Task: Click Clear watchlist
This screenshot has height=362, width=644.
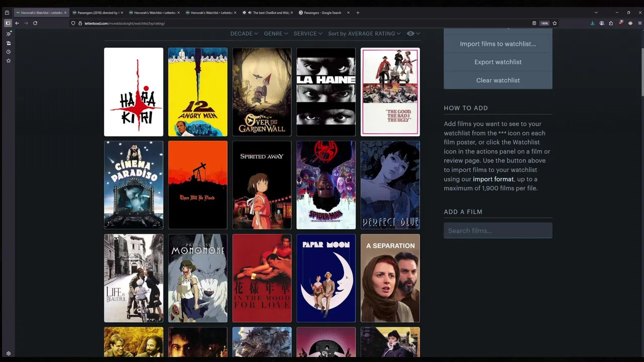Action: (498, 80)
